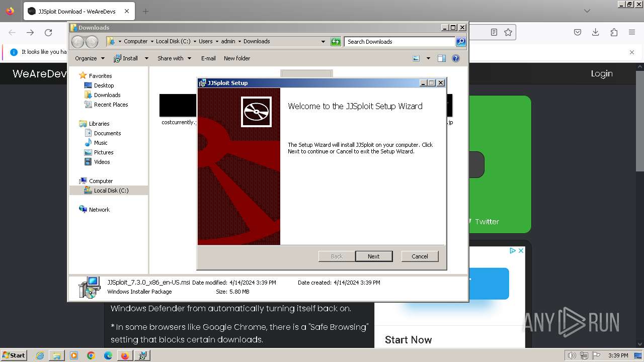Screen dimensions: 644x362
Task: Select Computer in the navigation pane
Action: [x=101, y=181]
